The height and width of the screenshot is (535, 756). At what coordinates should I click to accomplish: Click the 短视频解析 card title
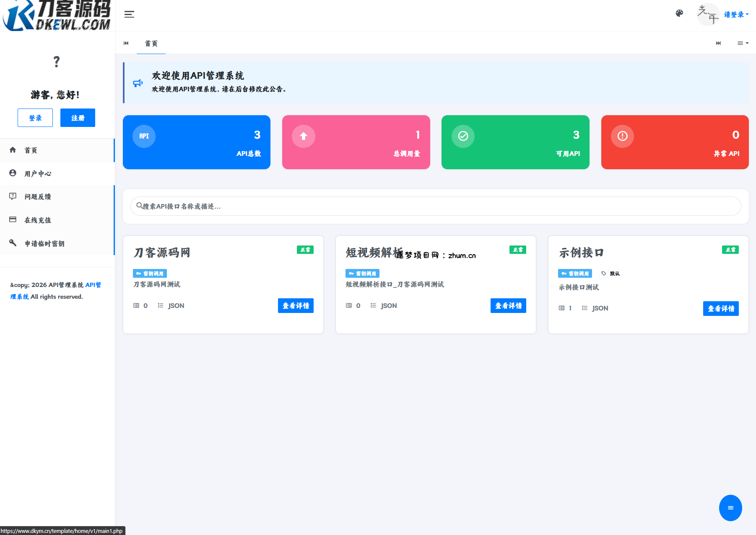(x=374, y=253)
